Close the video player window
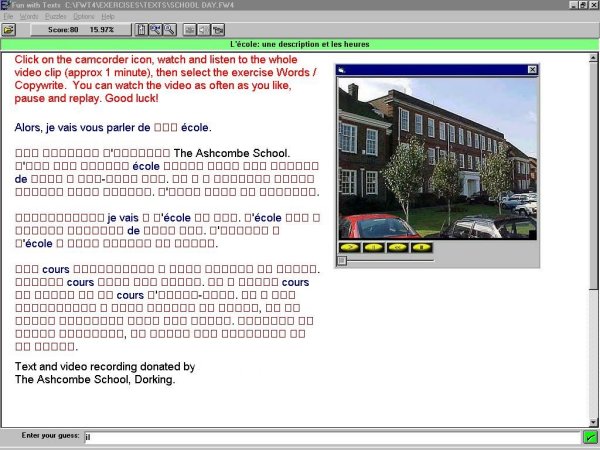Viewport: 600px width, 450px height. coord(532,70)
